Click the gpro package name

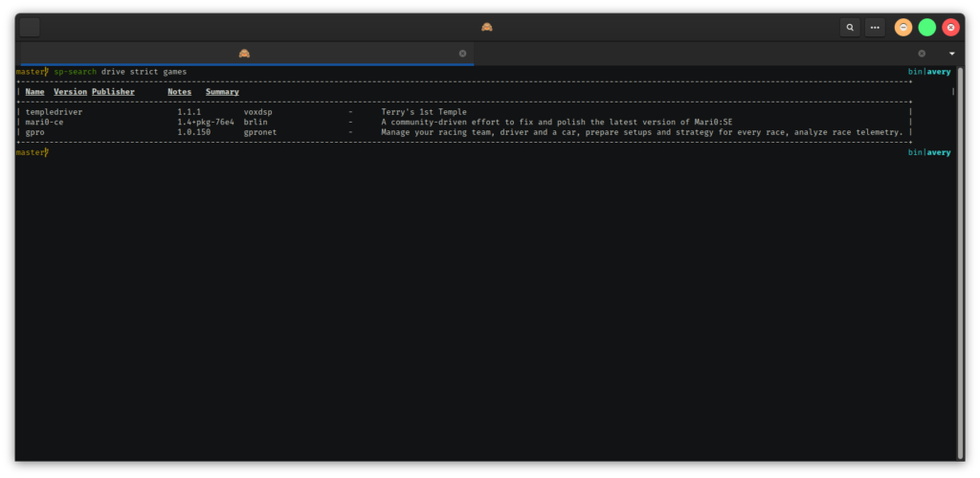click(35, 131)
